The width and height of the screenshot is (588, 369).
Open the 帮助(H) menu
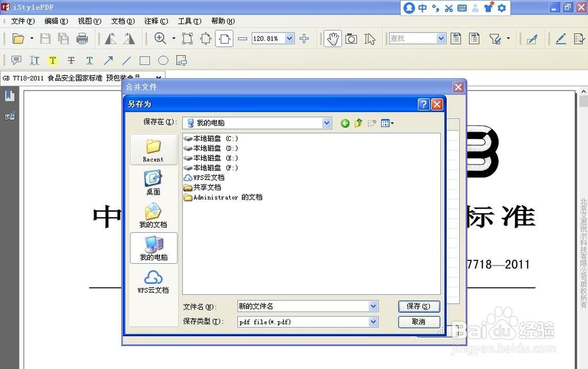click(x=223, y=21)
